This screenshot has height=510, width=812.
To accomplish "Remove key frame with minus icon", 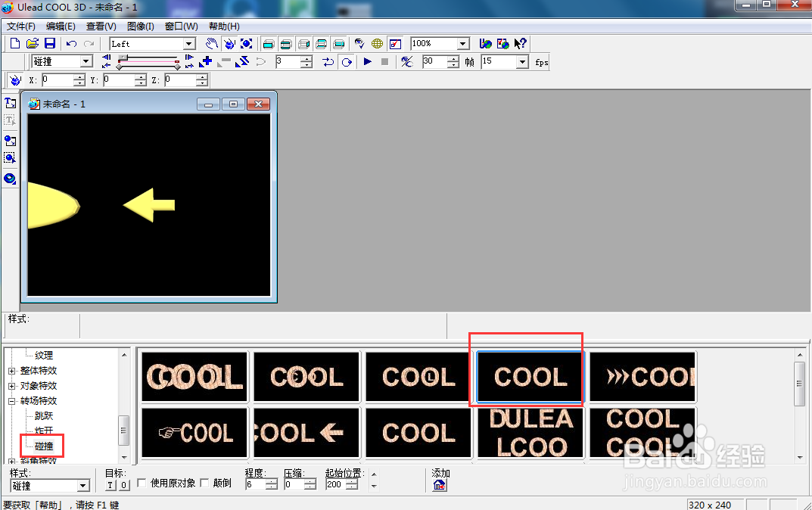I will [224, 62].
